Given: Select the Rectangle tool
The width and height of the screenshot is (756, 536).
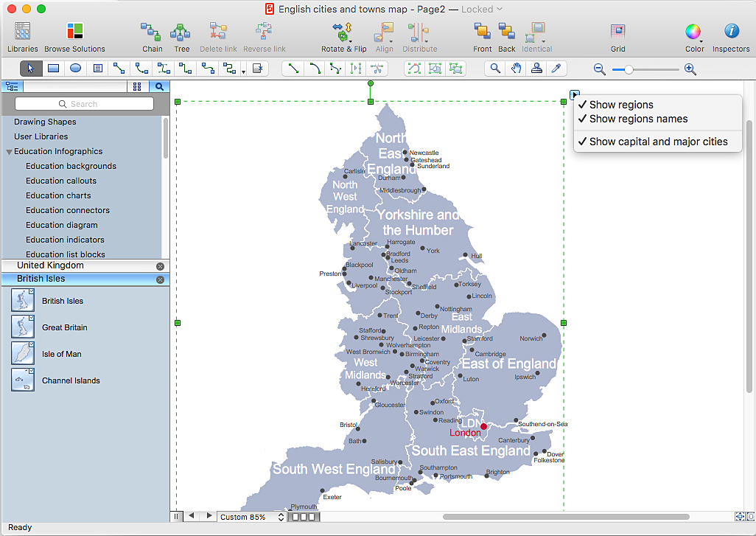Looking at the screenshot, I should [x=53, y=68].
